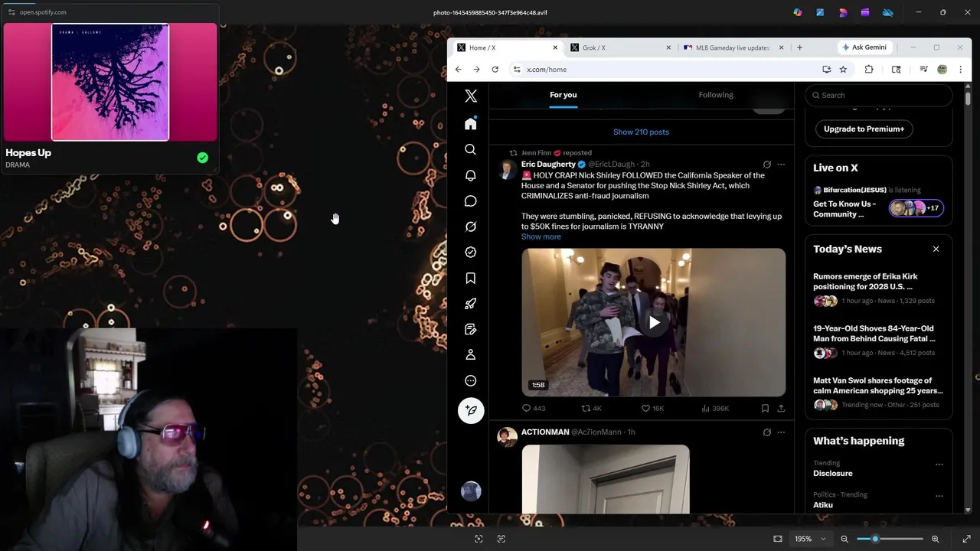Compose a new post with feather button
Viewport: 980px width, 551px height.
click(471, 410)
